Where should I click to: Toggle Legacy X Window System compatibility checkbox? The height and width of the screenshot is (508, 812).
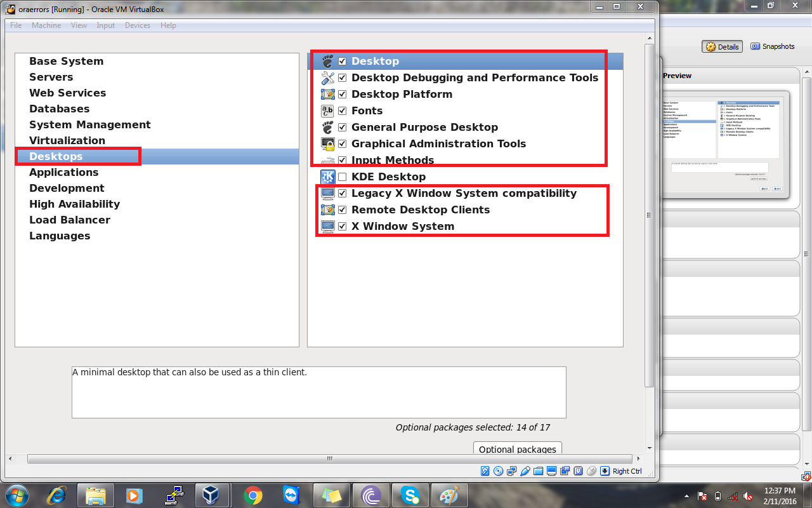click(x=343, y=193)
